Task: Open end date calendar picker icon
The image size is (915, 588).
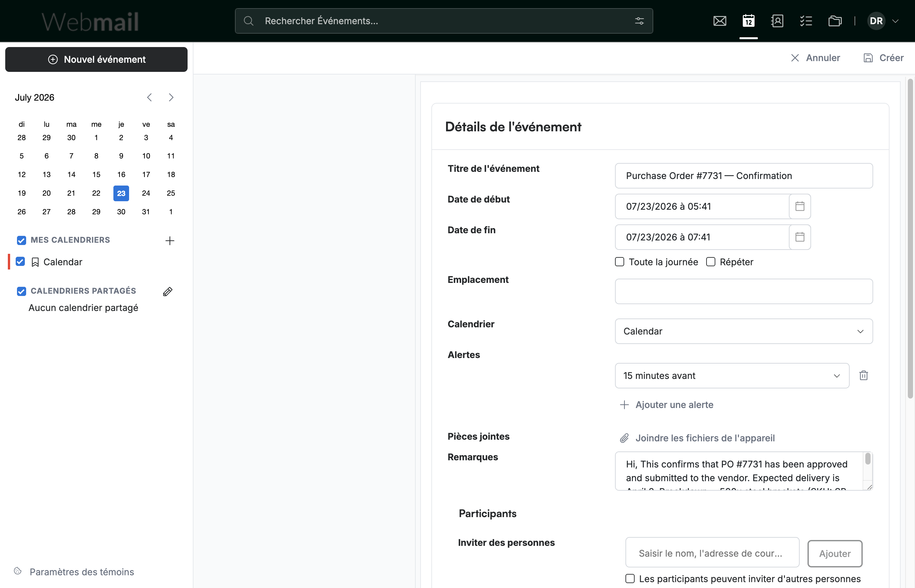Action: pos(800,237)
